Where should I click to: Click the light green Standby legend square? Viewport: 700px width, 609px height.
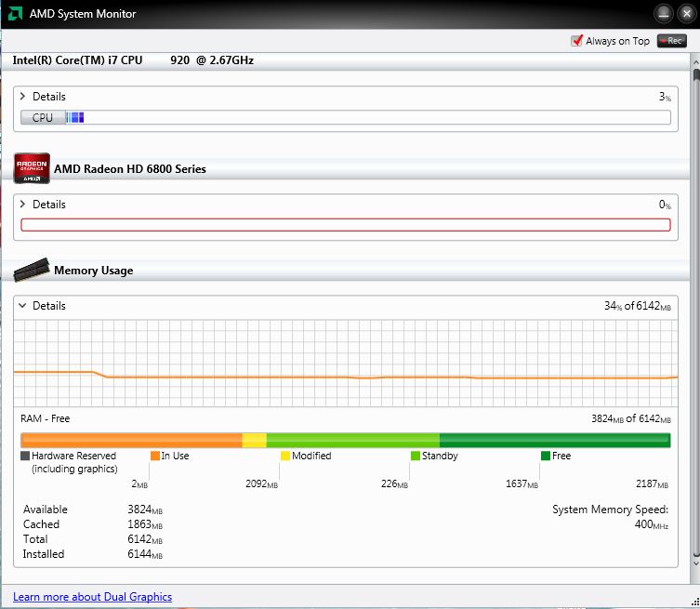[416, 456]
